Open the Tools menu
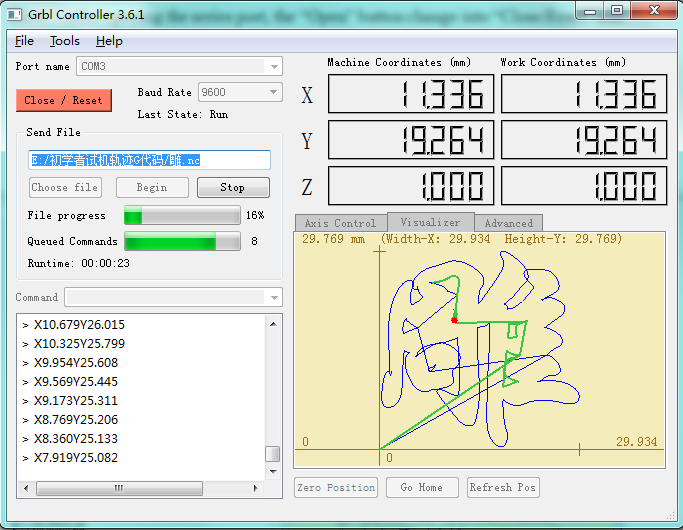 [x=65, y=41]
